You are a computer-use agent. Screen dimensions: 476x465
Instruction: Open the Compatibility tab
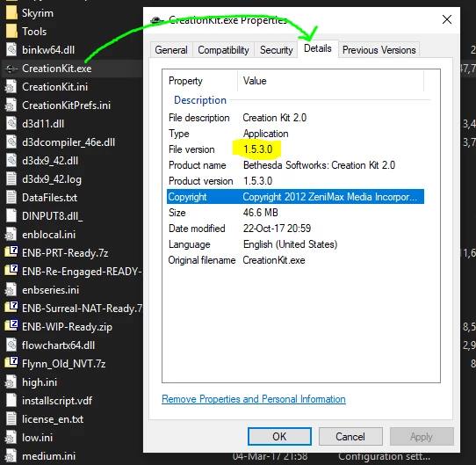(x=223, y=50)
